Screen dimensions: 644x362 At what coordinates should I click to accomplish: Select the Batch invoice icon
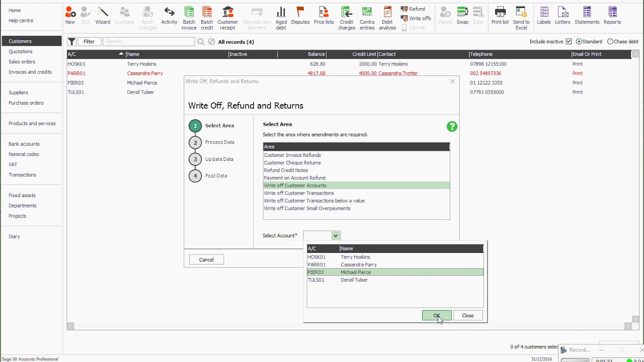pyautogui.click(x=189, y=19)
